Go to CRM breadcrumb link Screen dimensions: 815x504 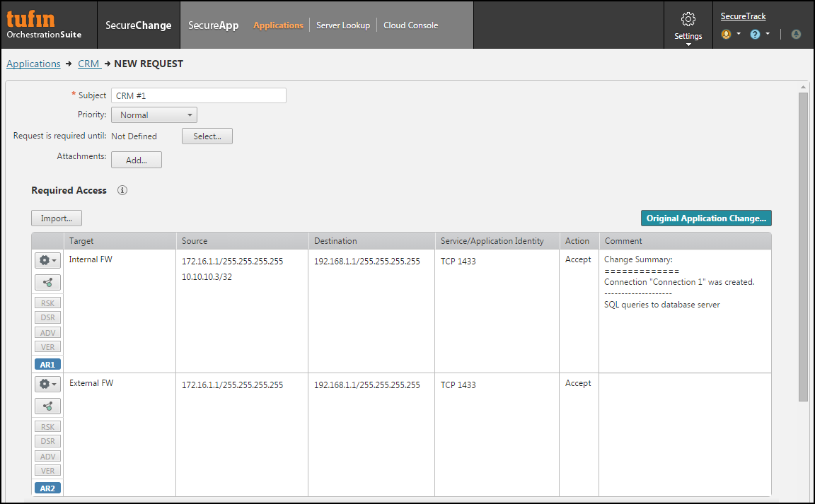tap(89, 64)
